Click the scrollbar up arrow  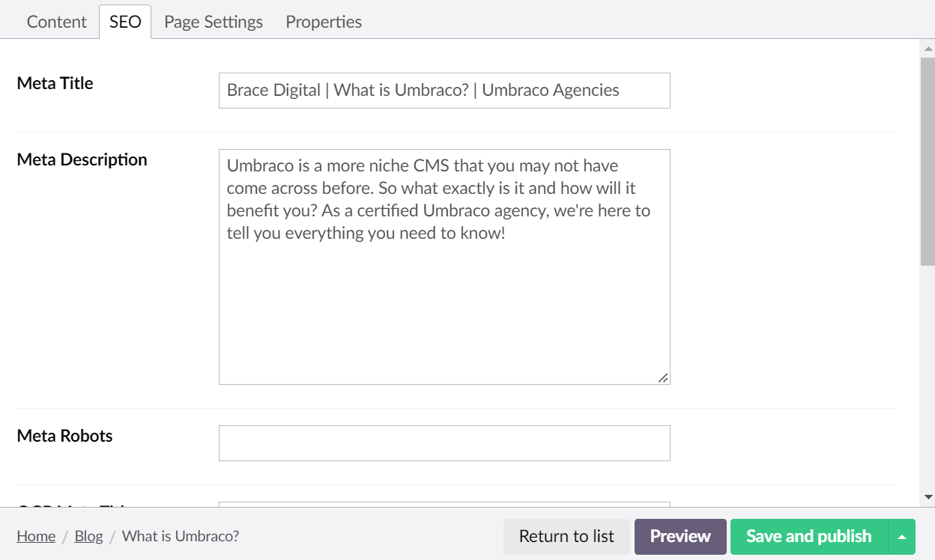pyautogui.click(x=929, y=47)
